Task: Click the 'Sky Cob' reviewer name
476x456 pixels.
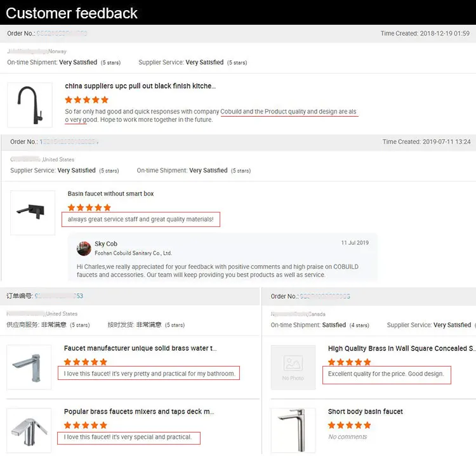Action: [106, 244]
